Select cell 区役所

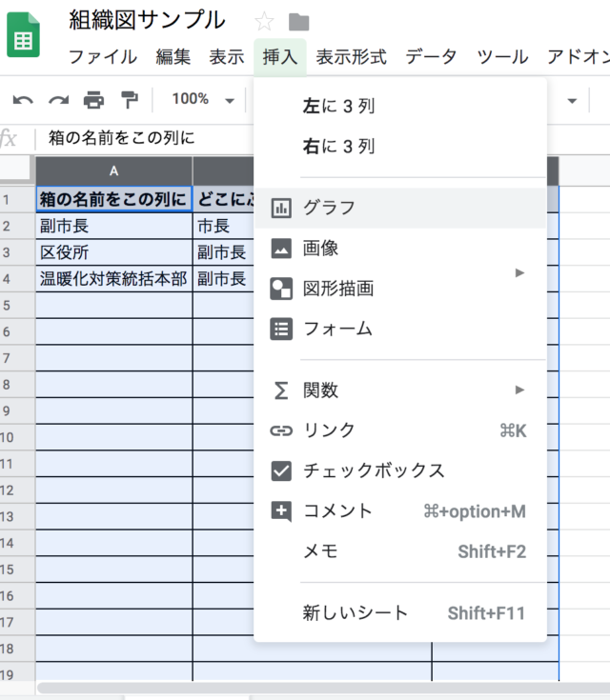point(114,252)
